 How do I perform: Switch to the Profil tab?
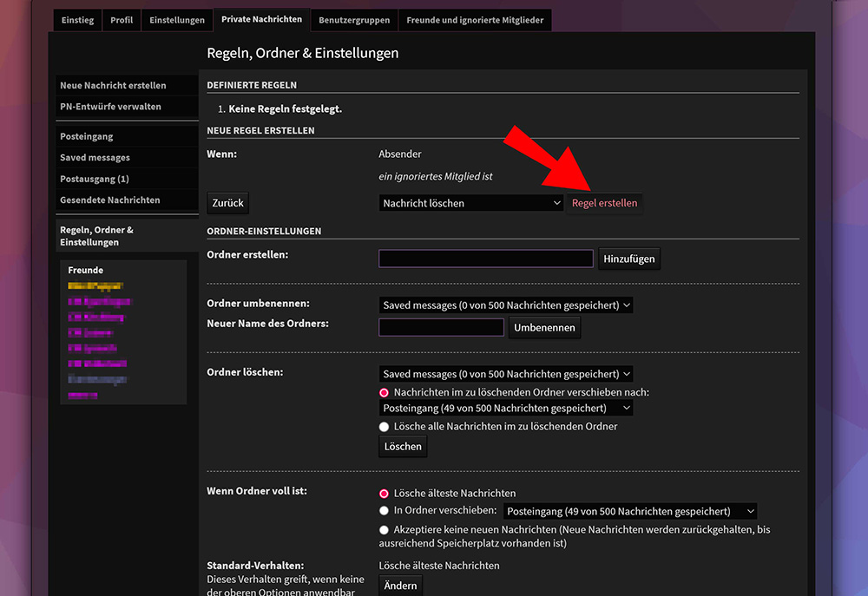pyautogui.click(x=122, y=20)
